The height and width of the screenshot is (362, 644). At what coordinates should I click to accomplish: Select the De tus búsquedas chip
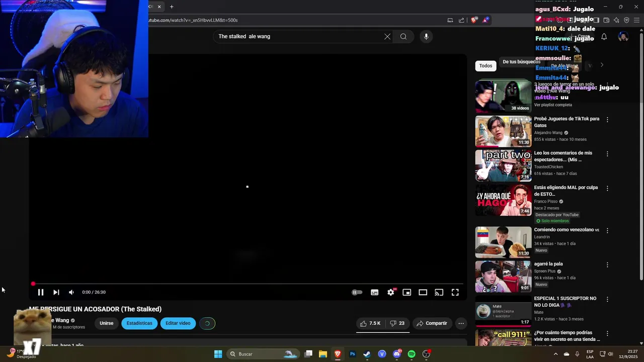pos(521,62)
